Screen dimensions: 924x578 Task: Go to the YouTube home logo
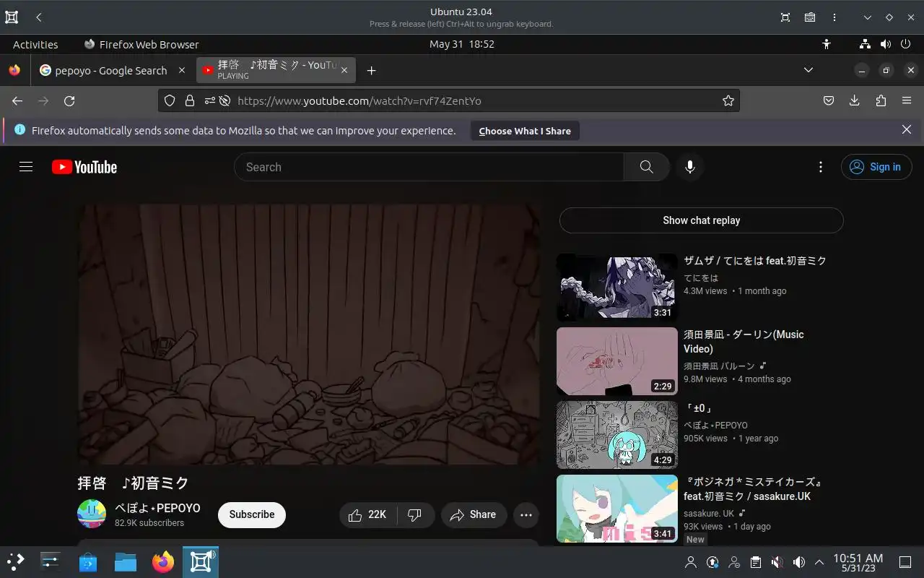click(x=84, y=167)
